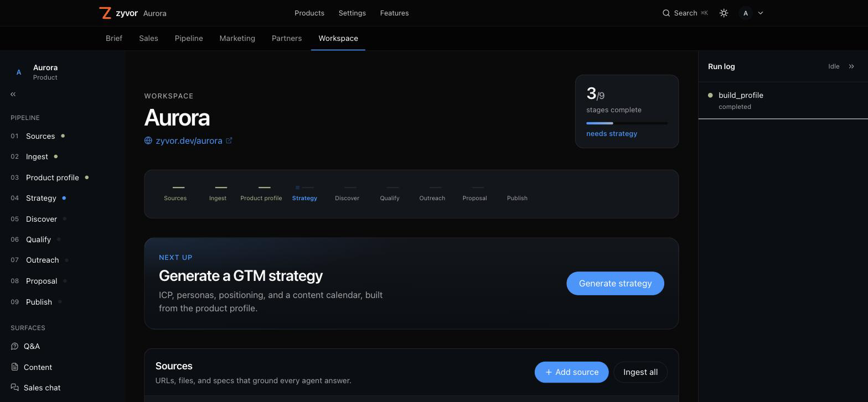Switch to the Pipeline tab
This screenshot has height=402, width=868.
point(189,38)
